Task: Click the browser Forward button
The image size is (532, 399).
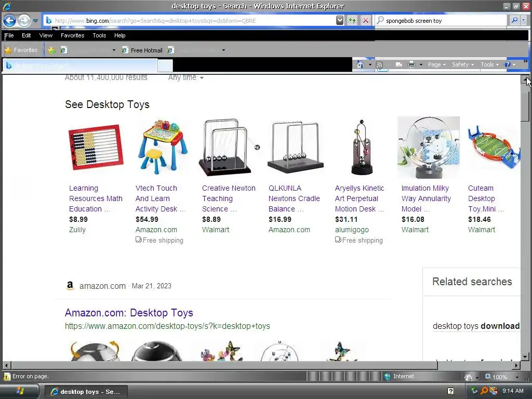Action: point(24,21)
